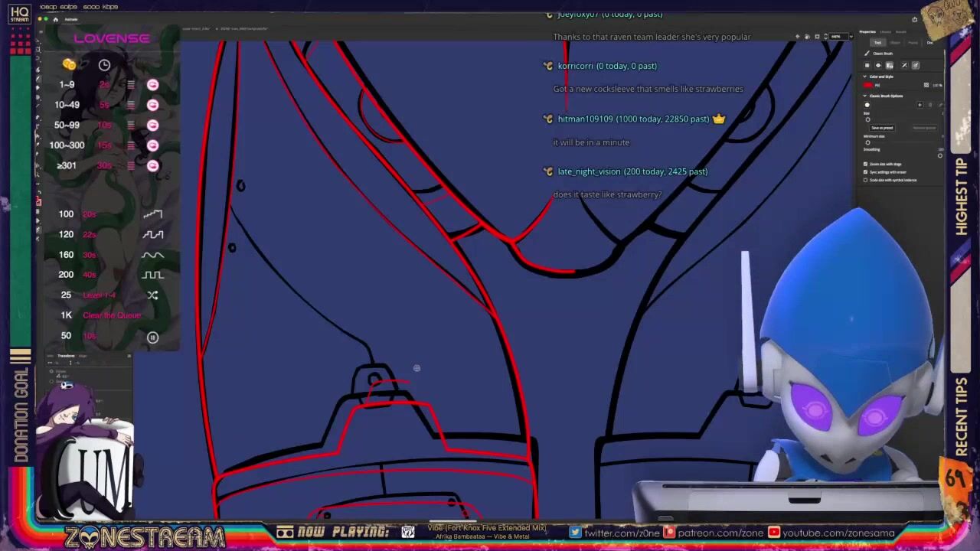Click the add custom brush shape plus icon
This screenshot has height=551, width=980.
tap(920, 105)
